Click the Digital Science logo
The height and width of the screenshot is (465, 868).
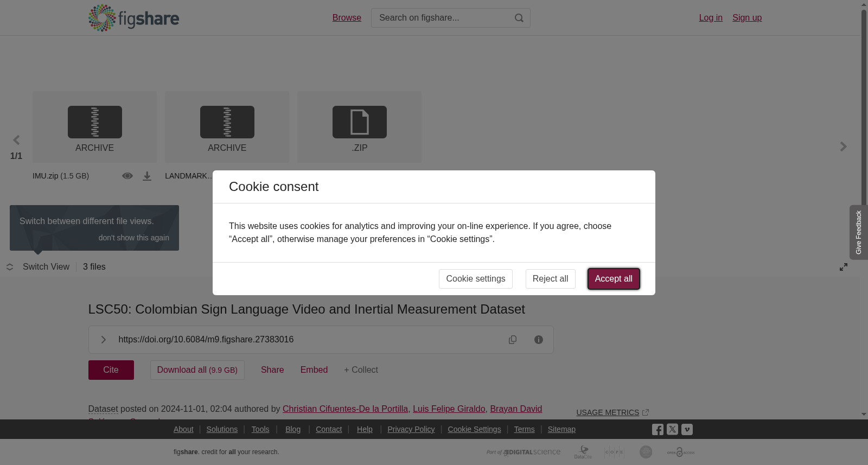pyautogui.click(x=524, y=452)
